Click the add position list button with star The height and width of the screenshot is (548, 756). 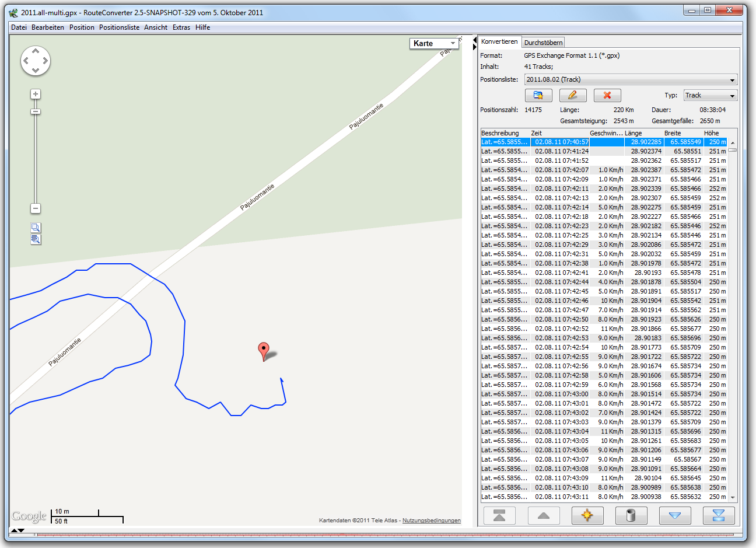coord(538,95)
